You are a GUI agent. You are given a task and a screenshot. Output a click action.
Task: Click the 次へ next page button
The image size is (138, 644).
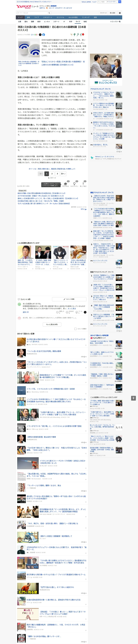tap(63, 174)
